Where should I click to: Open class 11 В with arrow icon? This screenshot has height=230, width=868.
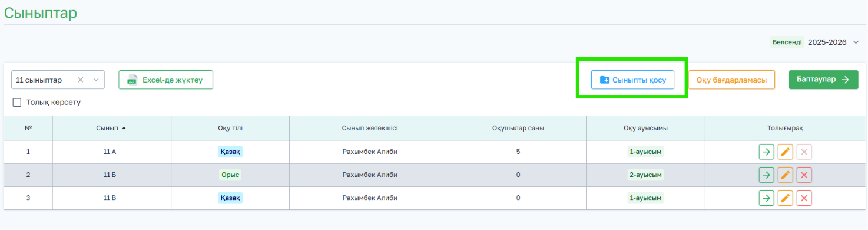766,198
